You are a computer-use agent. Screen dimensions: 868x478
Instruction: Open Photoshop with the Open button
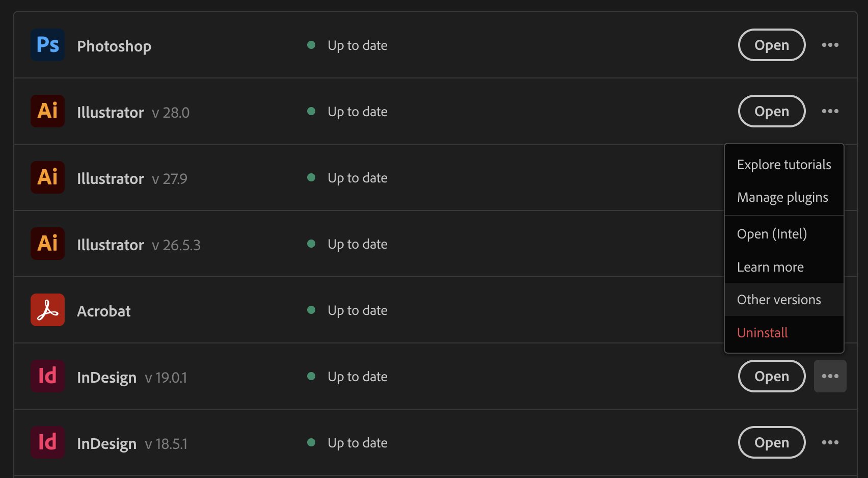771,45
